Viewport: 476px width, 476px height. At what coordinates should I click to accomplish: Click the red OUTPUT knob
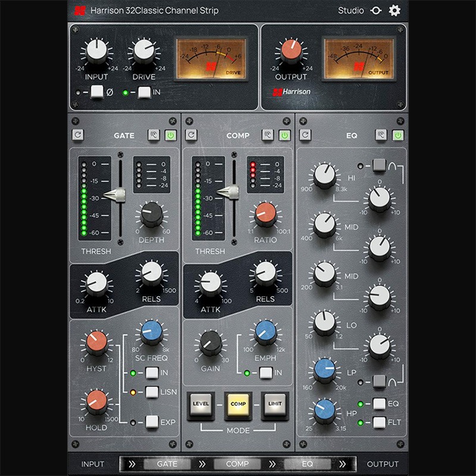(x=291, y=50)
